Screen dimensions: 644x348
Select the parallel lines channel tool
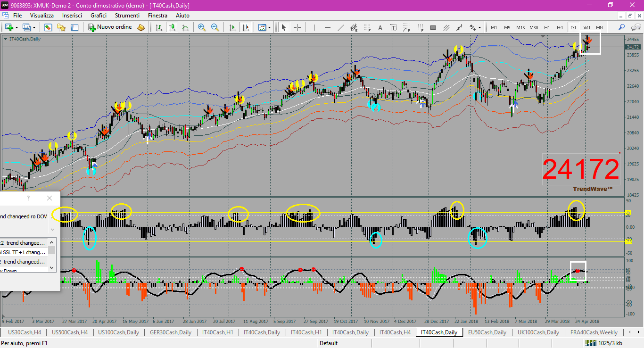[446, 27]
